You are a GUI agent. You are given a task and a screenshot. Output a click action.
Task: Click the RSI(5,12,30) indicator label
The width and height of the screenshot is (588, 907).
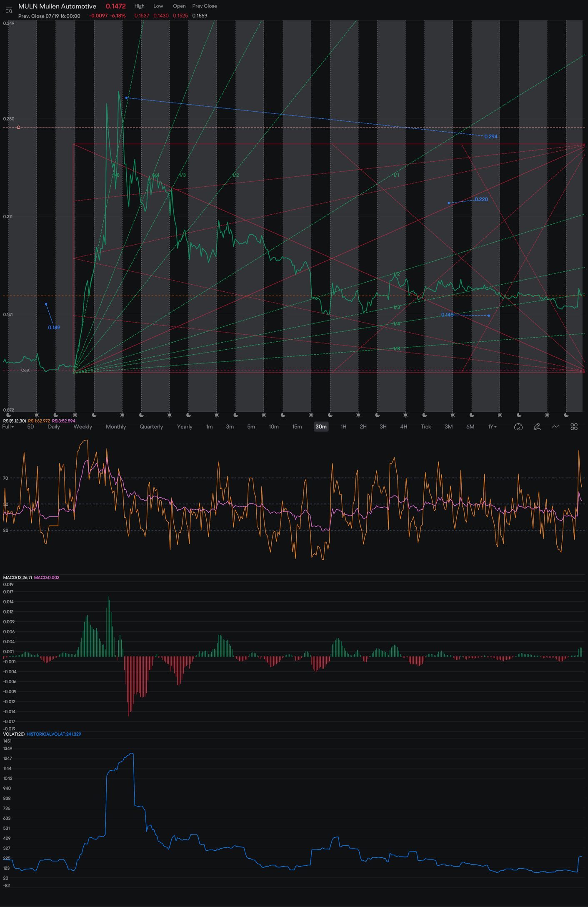point(14,421)
